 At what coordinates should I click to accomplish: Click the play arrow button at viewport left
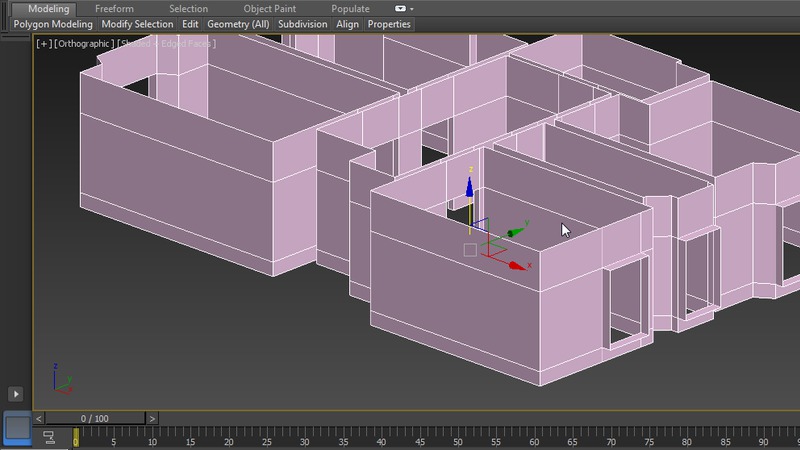[x=15, y=394]
